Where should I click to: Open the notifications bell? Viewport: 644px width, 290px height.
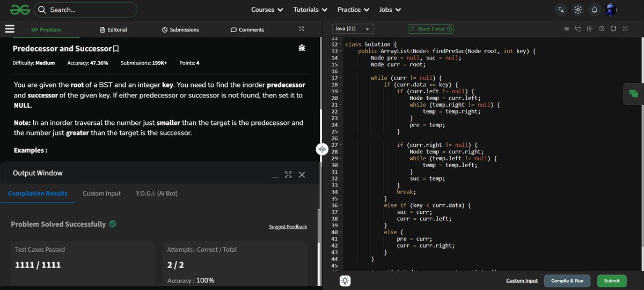tap(594, 10)
